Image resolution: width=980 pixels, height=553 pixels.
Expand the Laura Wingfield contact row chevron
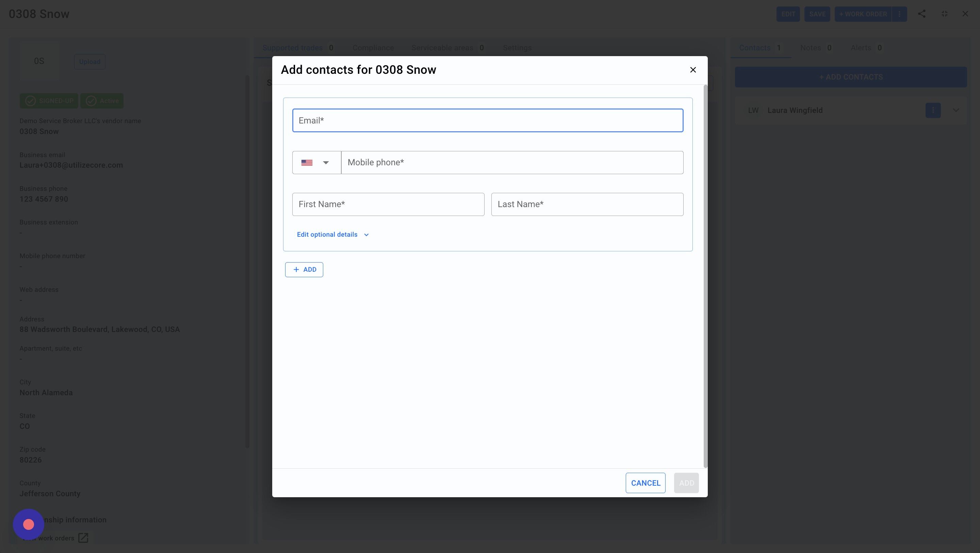click(955, 110)
